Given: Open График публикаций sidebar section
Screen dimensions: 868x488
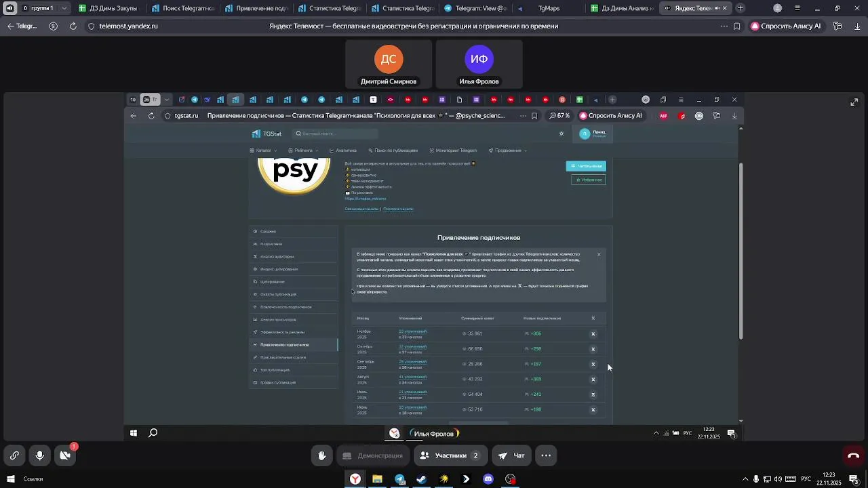Looking at the screenshot, I should [x=294, y=382].
